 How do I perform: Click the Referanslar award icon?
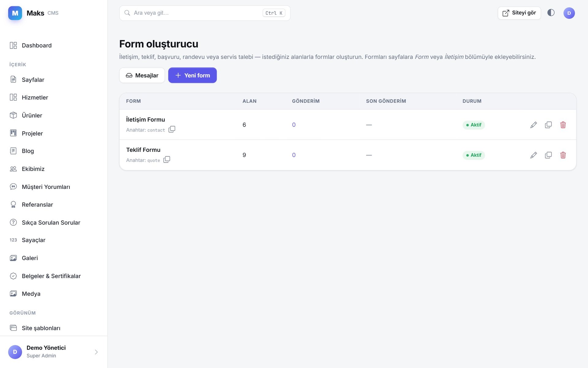pyautogui.click(x=13, y=205)
